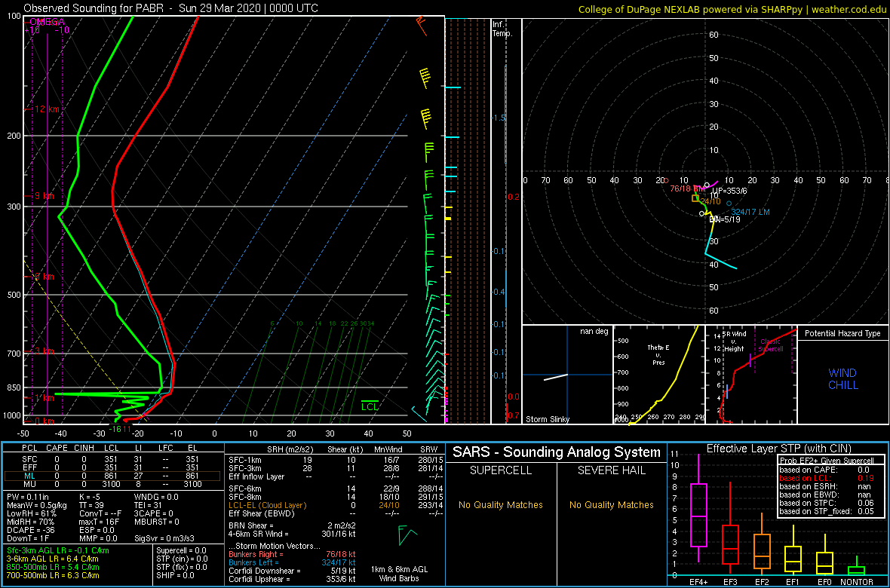Click the Observed Sounding for PABR title
Screen dimensions: 890x588
point(171,8)
